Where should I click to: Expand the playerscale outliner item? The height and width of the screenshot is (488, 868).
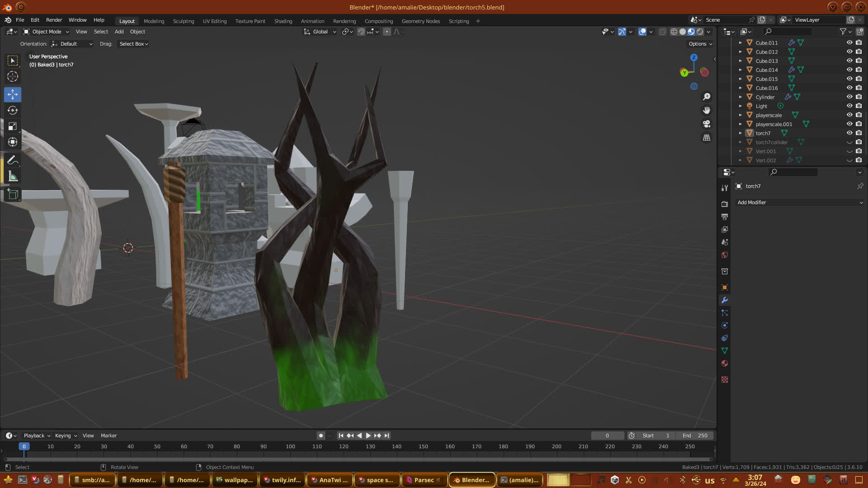[740, 115]
